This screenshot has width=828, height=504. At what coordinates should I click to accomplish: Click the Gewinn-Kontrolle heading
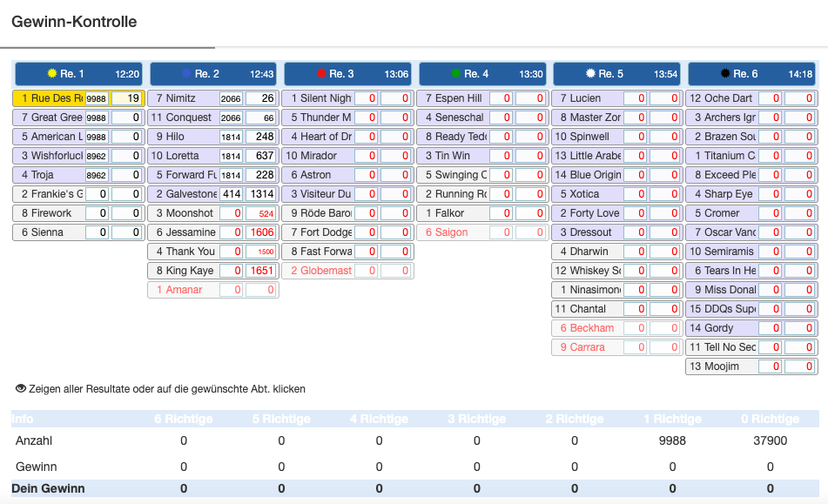click(x=74, y=22)
